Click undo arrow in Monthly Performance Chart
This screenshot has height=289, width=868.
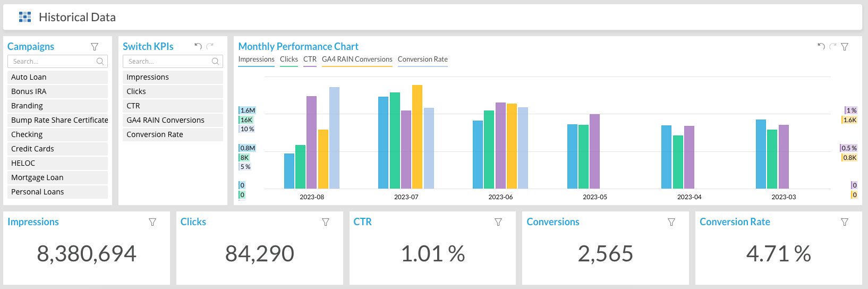(x=821, y=47)
